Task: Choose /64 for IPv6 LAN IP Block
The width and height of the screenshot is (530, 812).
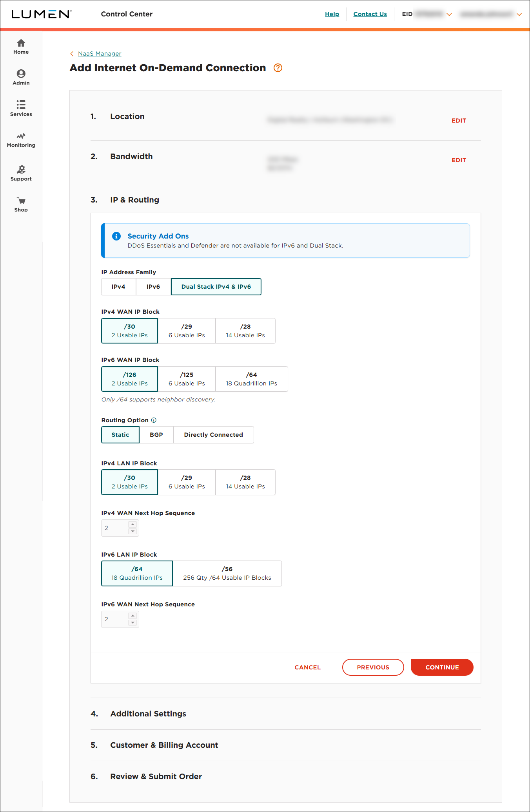Action: click(137, 573)
